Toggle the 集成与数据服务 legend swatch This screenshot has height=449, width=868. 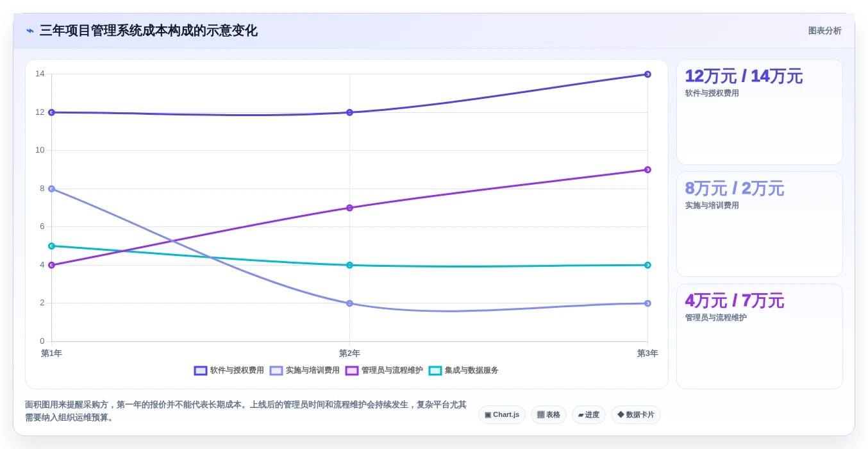[x=435, y=371]
